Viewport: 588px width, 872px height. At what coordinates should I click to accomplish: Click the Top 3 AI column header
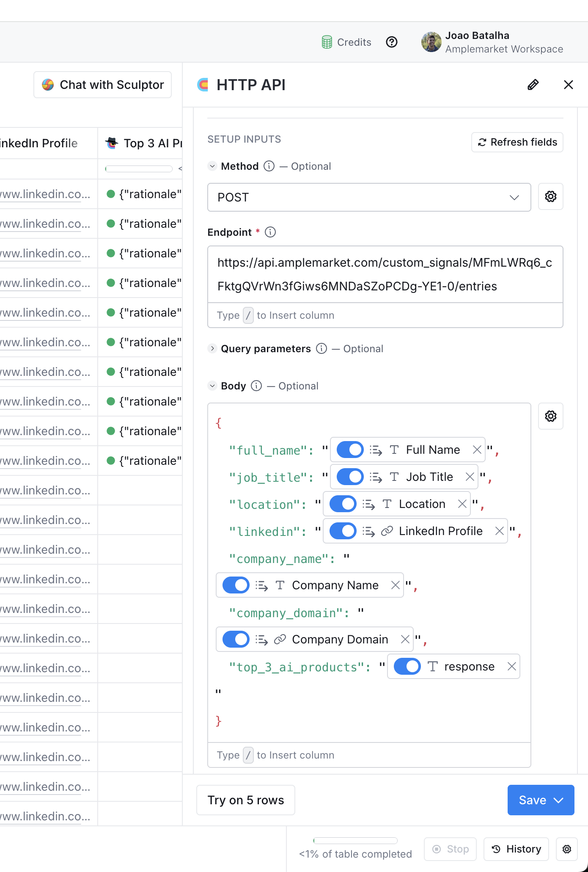tap(144, 143)
